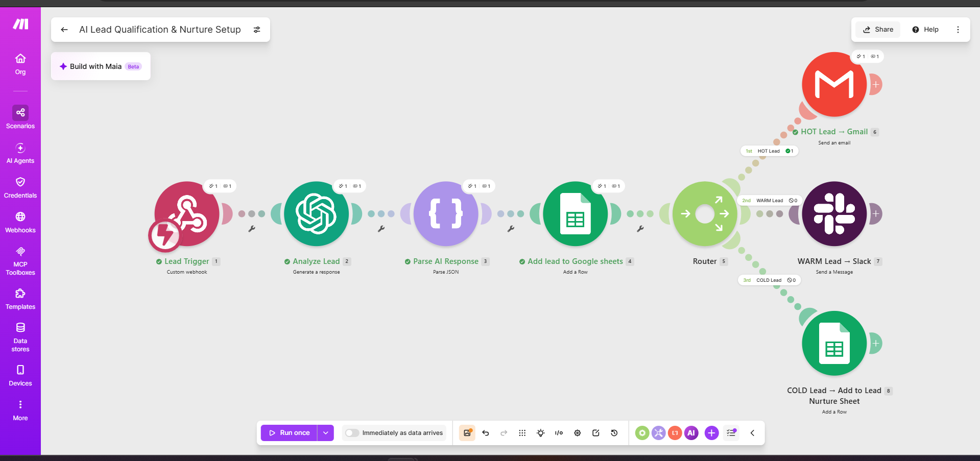Image resolution: width=980 pixels, height=461 pixels.
Task: Add module after HOT Lead Gmail
Action: pos(876,84)
